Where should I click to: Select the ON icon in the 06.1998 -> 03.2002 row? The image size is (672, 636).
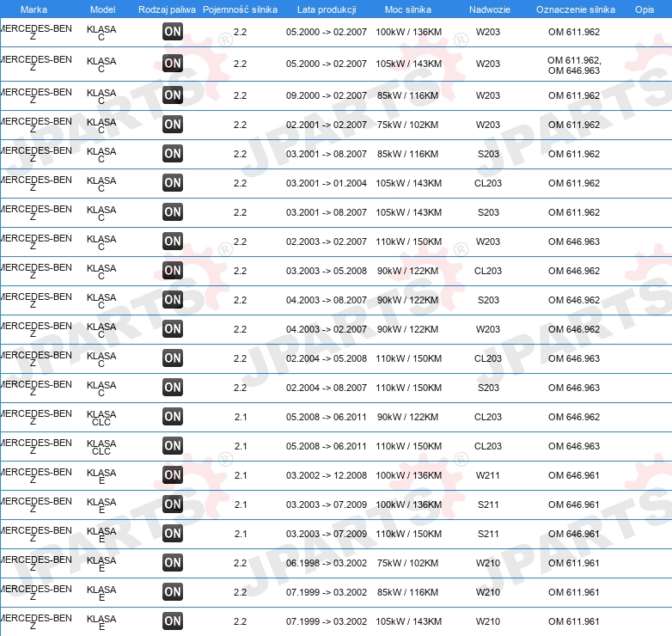pyautogui.click(x=173, y=562)
